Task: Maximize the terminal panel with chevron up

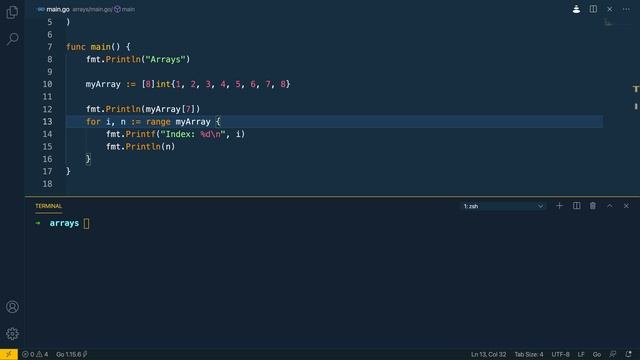Action: tap(609, 206)
